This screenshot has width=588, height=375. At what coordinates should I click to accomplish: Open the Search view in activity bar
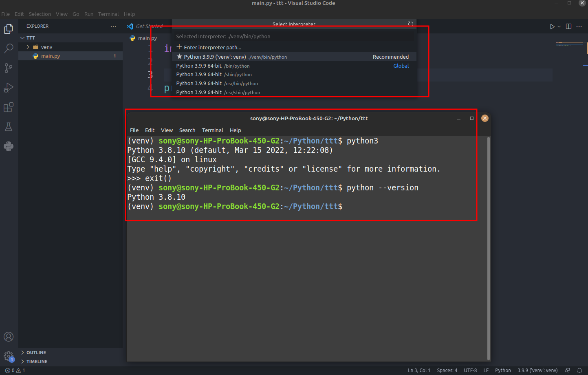[9, 49]
